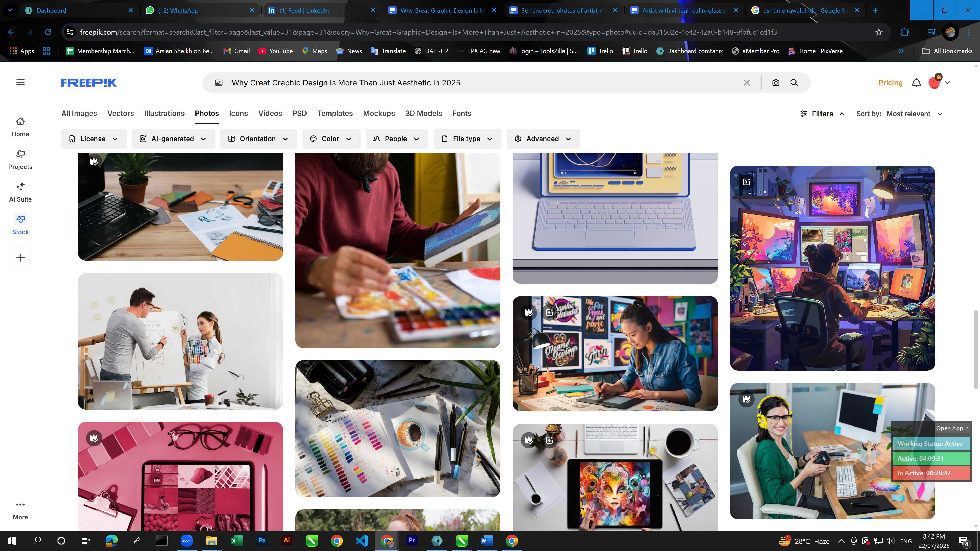This screenshot has height=551, width=980.
Task: Open All Bookmarks folder
Action: point(947,51)
